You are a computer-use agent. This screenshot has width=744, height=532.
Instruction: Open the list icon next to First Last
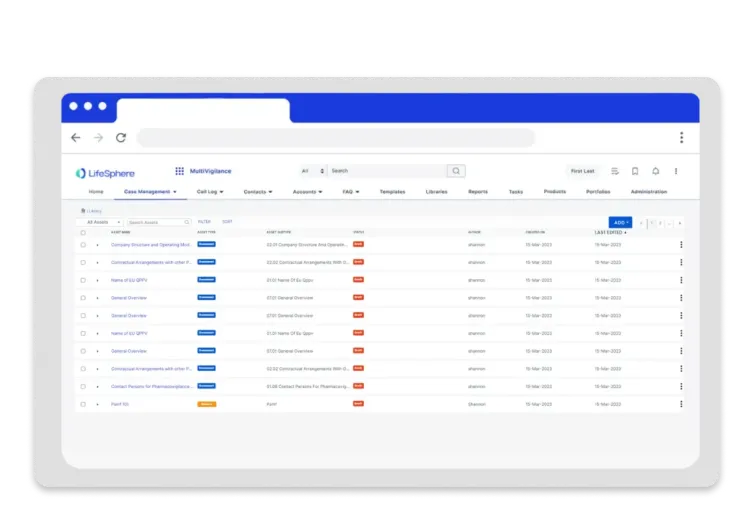point(615,171)
